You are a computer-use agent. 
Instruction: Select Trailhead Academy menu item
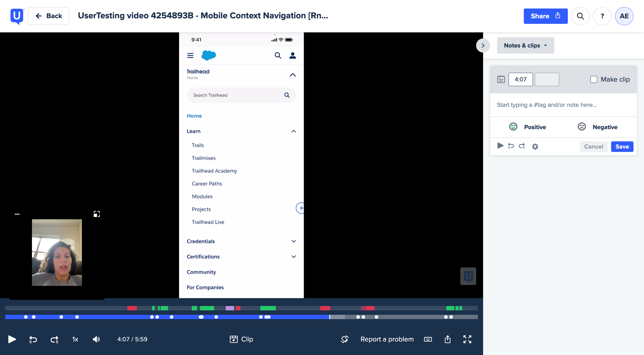tap(214, 171)
